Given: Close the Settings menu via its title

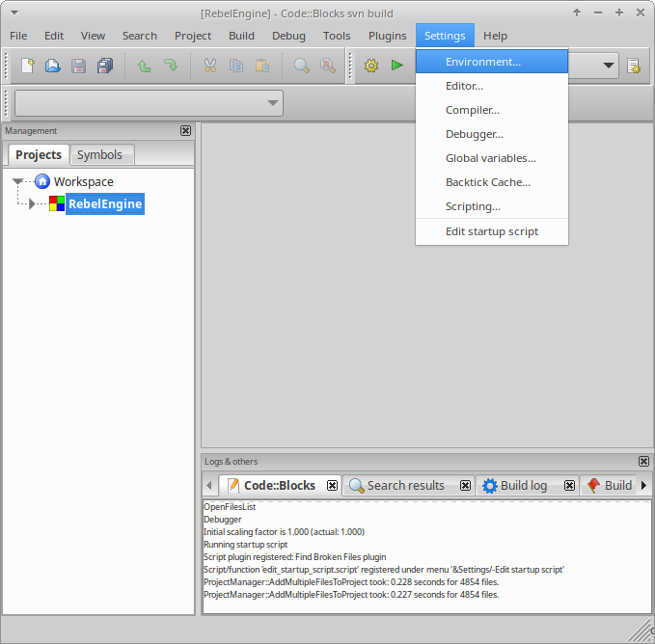Looking at the screenshot, I should click(x=445, y=36).
